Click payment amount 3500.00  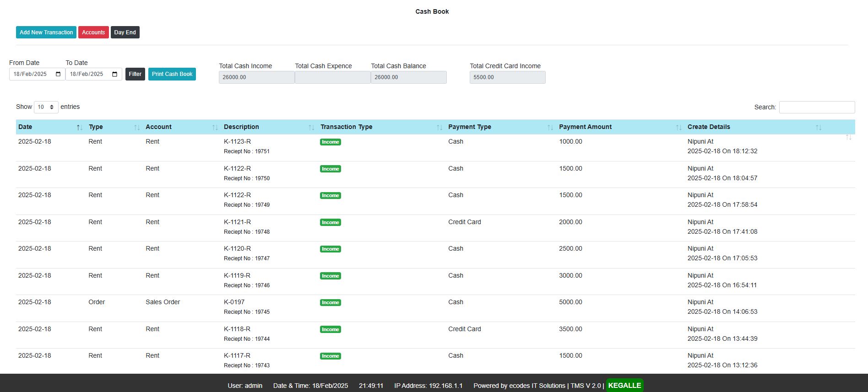pyautogui.click(x=570, y=329)
